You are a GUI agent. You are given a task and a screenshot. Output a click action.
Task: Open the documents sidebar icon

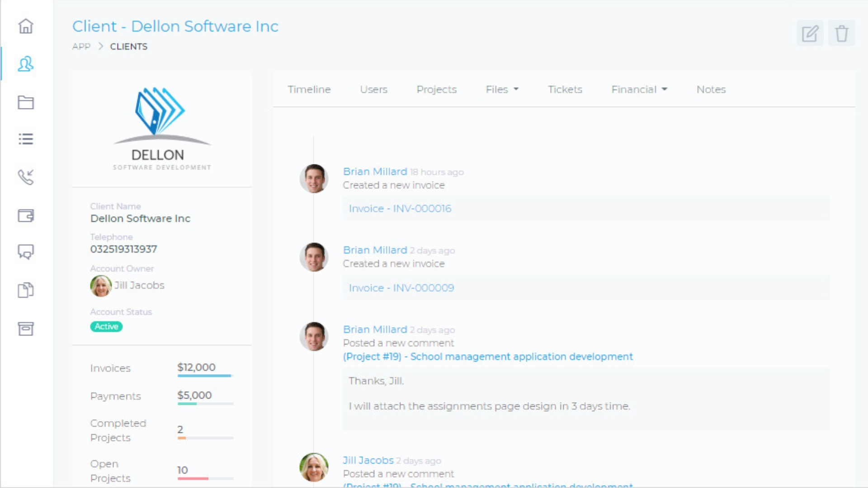click(26, 290)
